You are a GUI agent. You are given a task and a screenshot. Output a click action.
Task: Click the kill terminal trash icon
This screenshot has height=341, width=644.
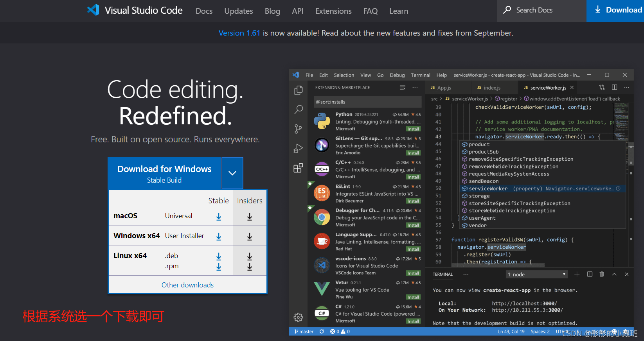pyautogui.click(x=602, y=274)
